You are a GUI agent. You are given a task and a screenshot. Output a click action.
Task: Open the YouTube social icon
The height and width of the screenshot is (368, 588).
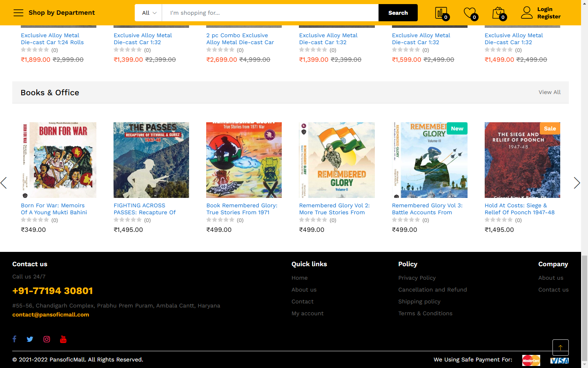point(63,339)
